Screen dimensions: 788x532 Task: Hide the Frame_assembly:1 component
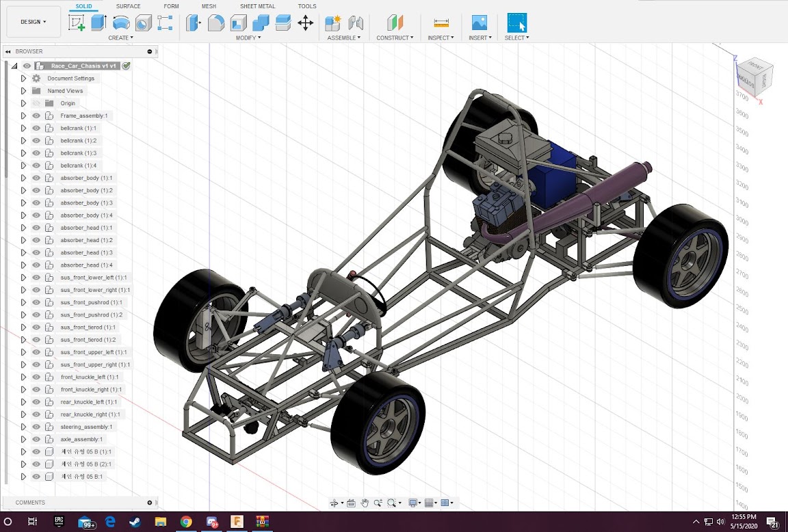(x=36, y=116)
